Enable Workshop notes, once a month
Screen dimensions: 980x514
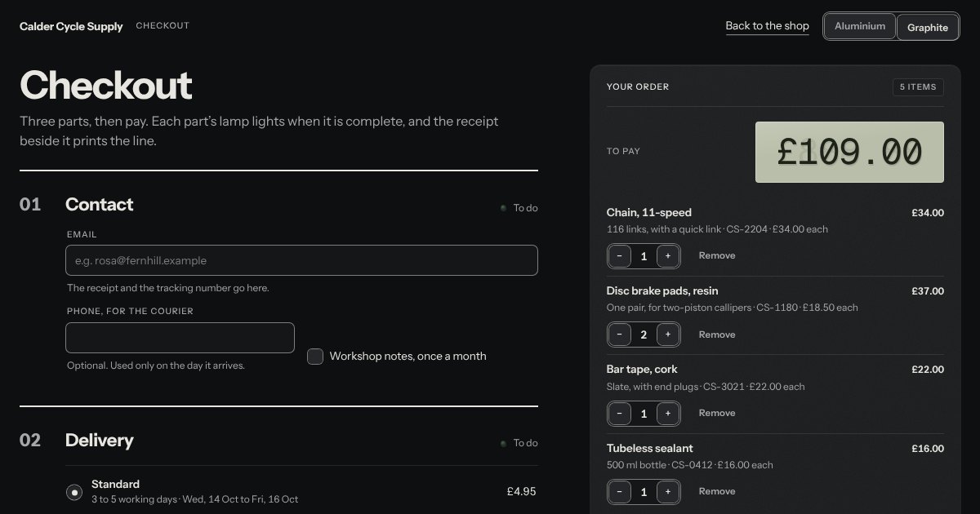click(315, 357)
